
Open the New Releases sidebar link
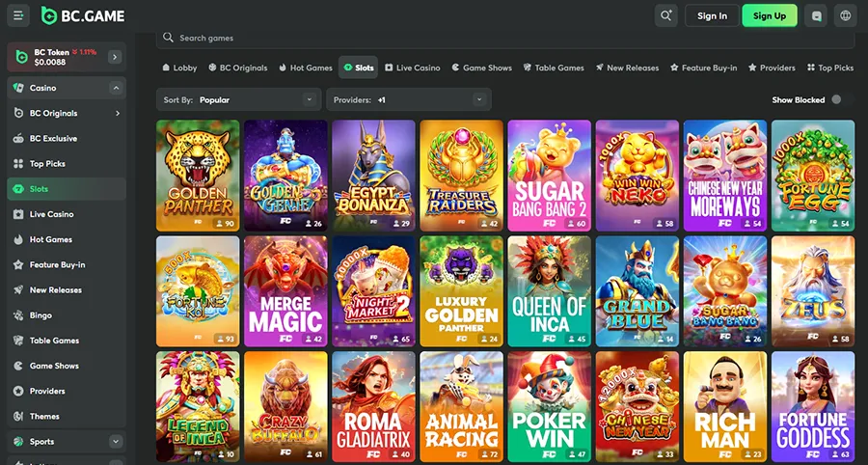click(x=67, y=290)
